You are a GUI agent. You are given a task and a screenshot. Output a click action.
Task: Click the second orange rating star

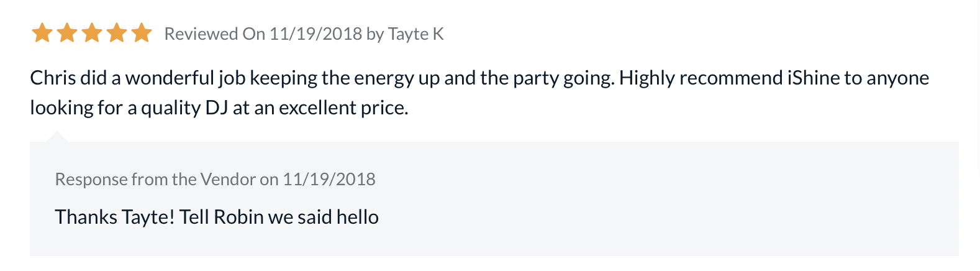66,33
